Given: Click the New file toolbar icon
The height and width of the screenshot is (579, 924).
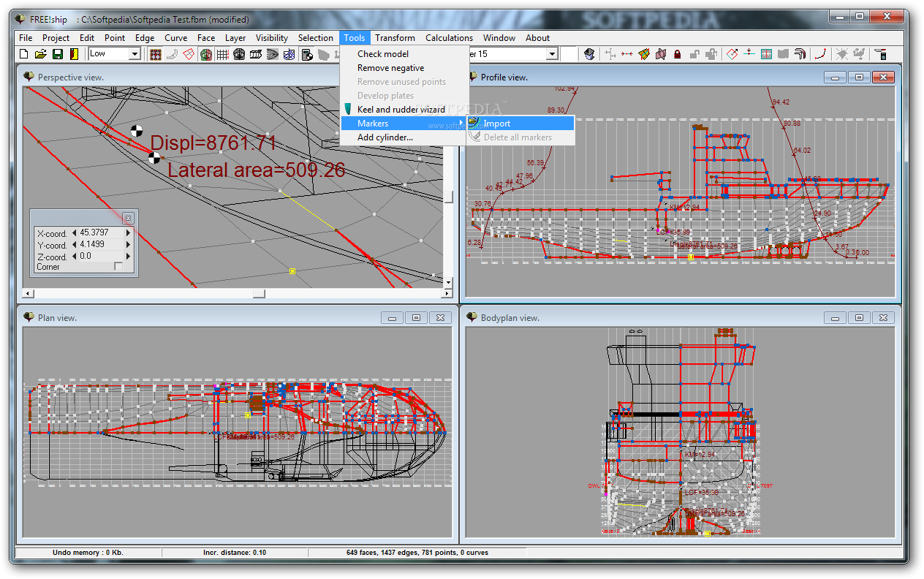Looking at the screenshot, I should point(24,54).
